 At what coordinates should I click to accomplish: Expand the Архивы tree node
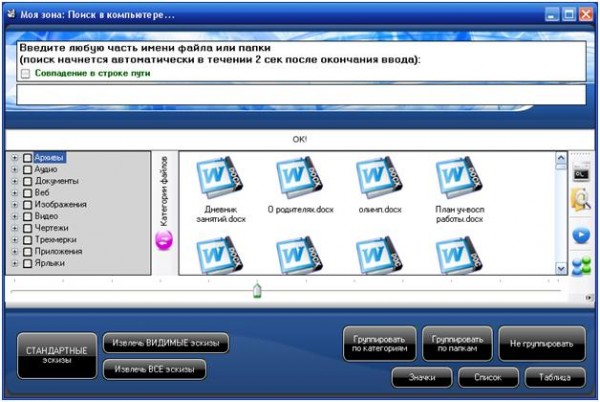coord(15,158)
